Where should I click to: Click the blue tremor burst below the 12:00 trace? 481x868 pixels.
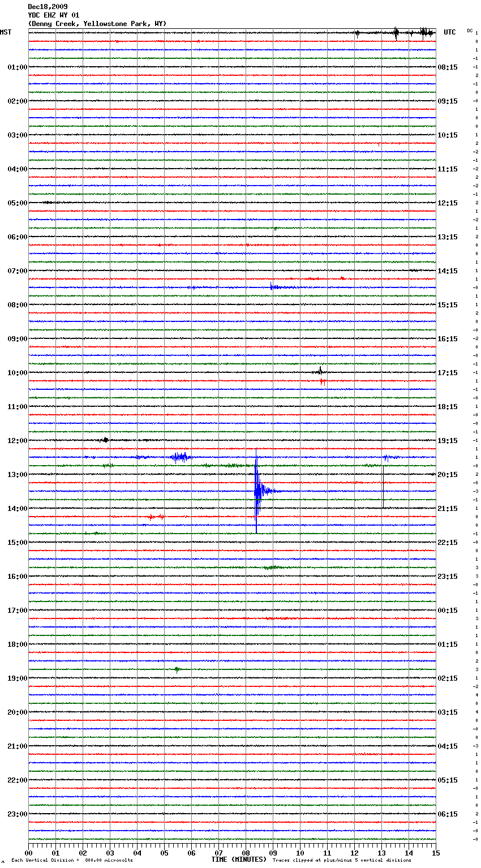(181, 457)
